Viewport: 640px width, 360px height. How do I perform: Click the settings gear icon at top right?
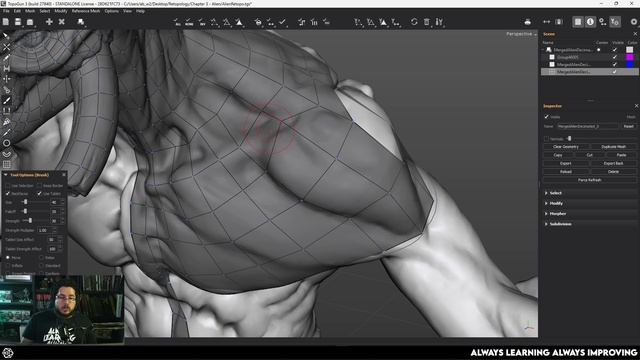point(634,22)
